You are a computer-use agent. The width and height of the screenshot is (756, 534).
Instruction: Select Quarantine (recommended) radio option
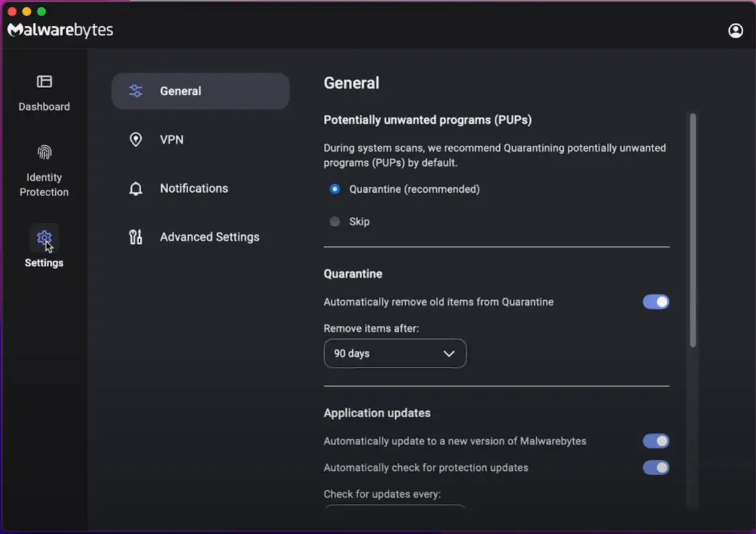[335, 189]
